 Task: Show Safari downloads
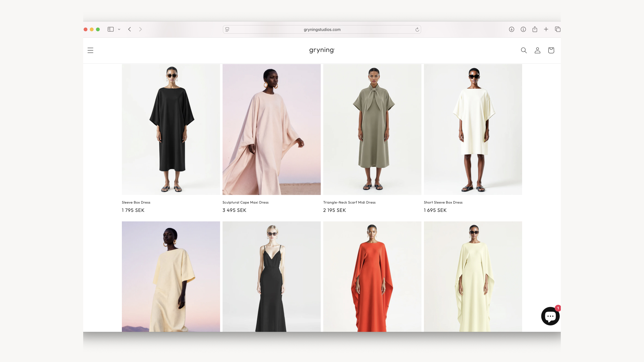click(511, 29)
